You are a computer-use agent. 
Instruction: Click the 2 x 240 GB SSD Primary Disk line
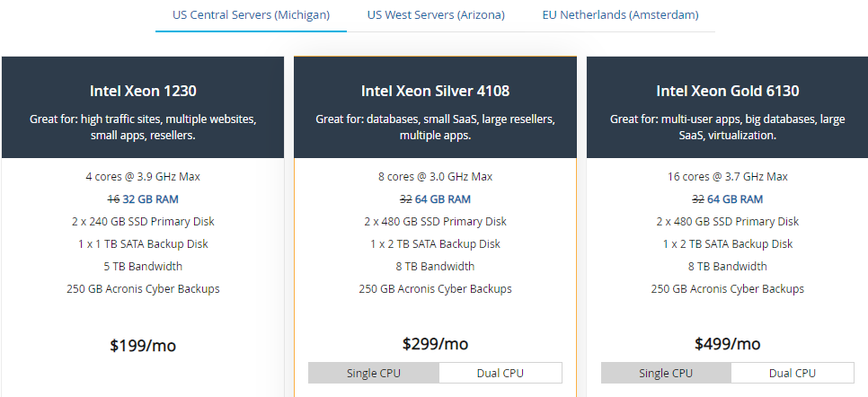coord(143,222)
